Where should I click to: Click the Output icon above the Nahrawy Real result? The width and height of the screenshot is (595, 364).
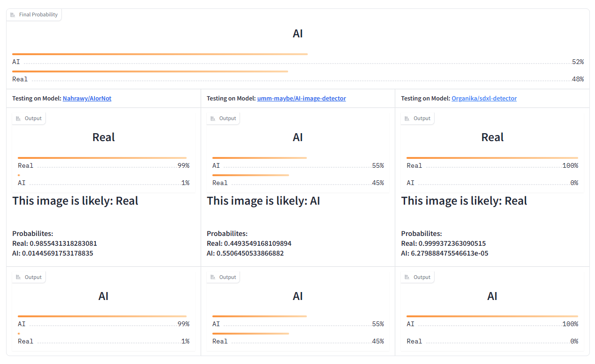point(18,119)
